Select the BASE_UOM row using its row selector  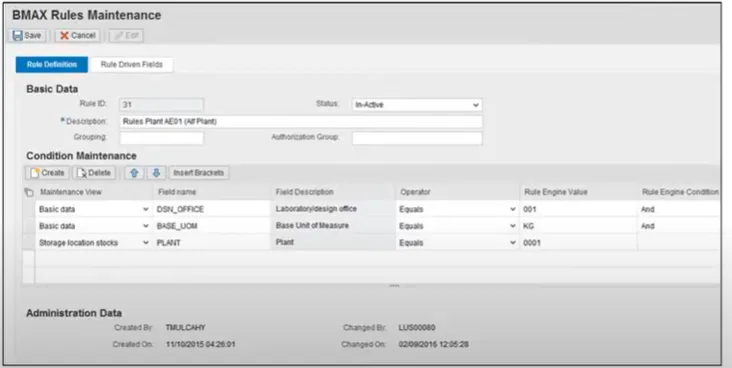click(29, 226)
